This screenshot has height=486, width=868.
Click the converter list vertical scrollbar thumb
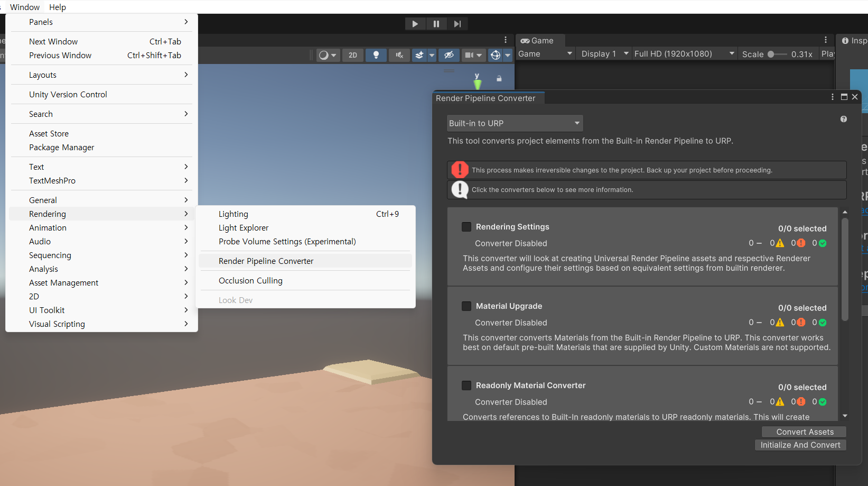click(845, 269)
